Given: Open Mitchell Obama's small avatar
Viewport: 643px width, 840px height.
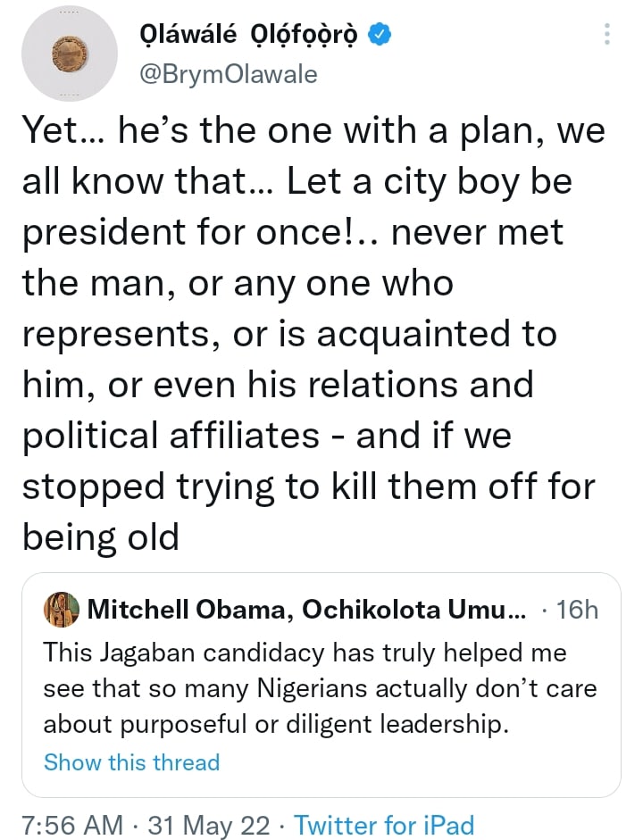Looking at the screenshot, I should click(x=62, y=610).
